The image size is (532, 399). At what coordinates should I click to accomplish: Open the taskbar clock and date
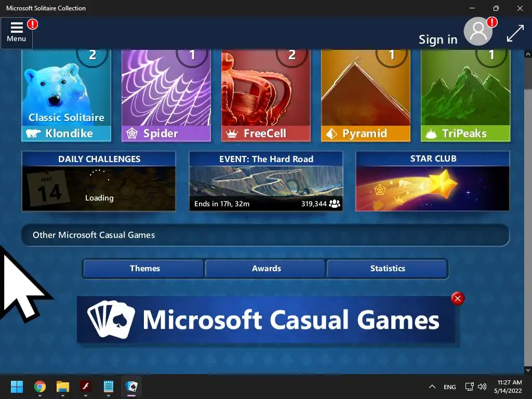click(x=508, y=387)
